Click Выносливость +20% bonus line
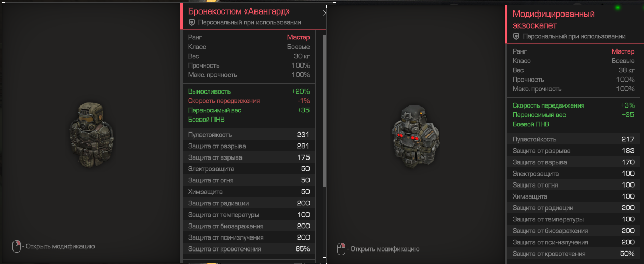Viewport: 644px width, 264px height. pos(249,91)
